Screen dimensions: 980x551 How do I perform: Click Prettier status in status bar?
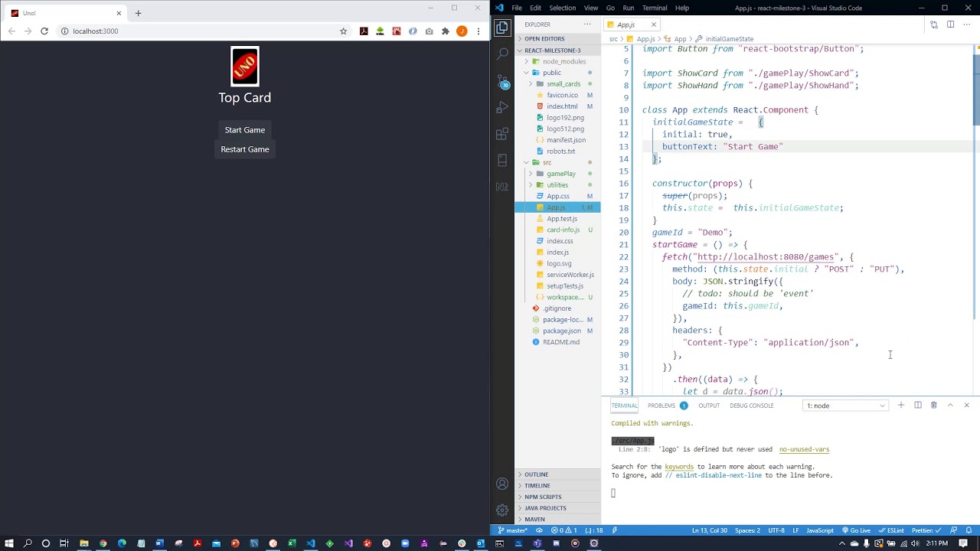tap(925, 530)
